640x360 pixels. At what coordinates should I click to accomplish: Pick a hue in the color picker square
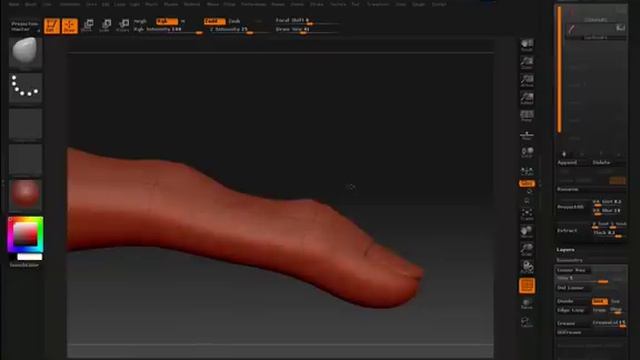[x=25, y=235]
